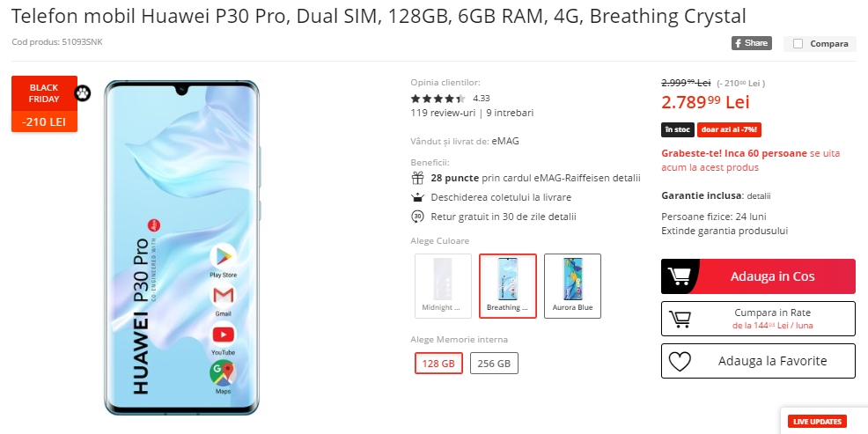Open the 9 intrebari link
Screen dimensions: 868x434
pos(510,113)
